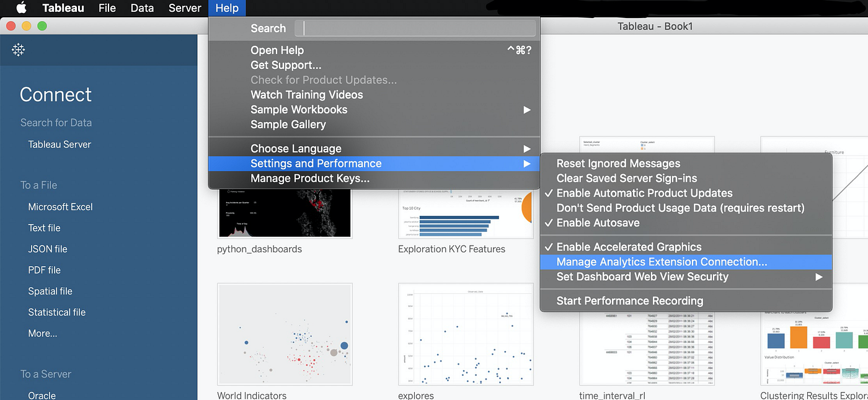868x400 pixels.
Task: Toggle Don't Send Product Usage Data
Action: pyautogui.click(x=686, y=208)
